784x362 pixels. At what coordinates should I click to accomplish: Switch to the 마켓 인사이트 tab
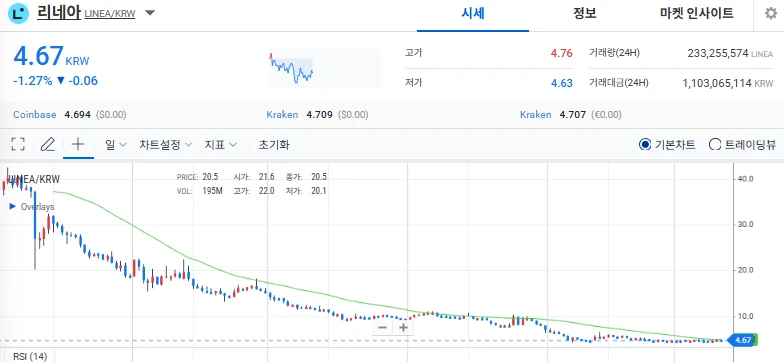(x=696, y=14)
